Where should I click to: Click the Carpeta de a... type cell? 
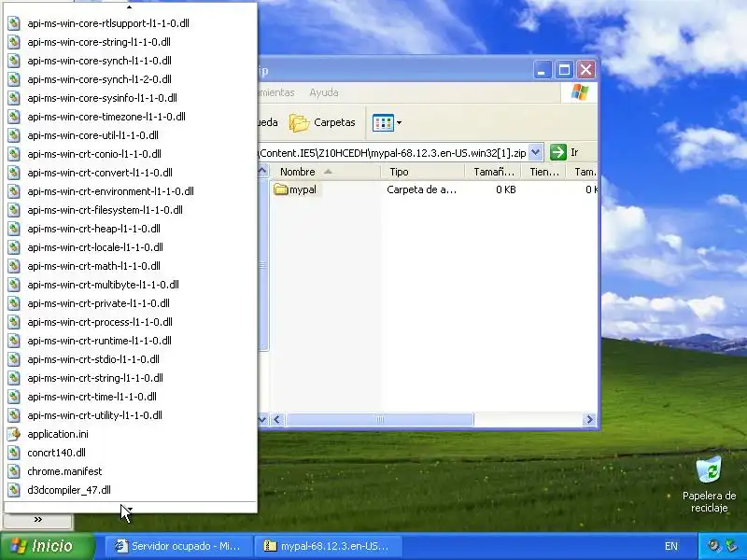coord(422,189)
